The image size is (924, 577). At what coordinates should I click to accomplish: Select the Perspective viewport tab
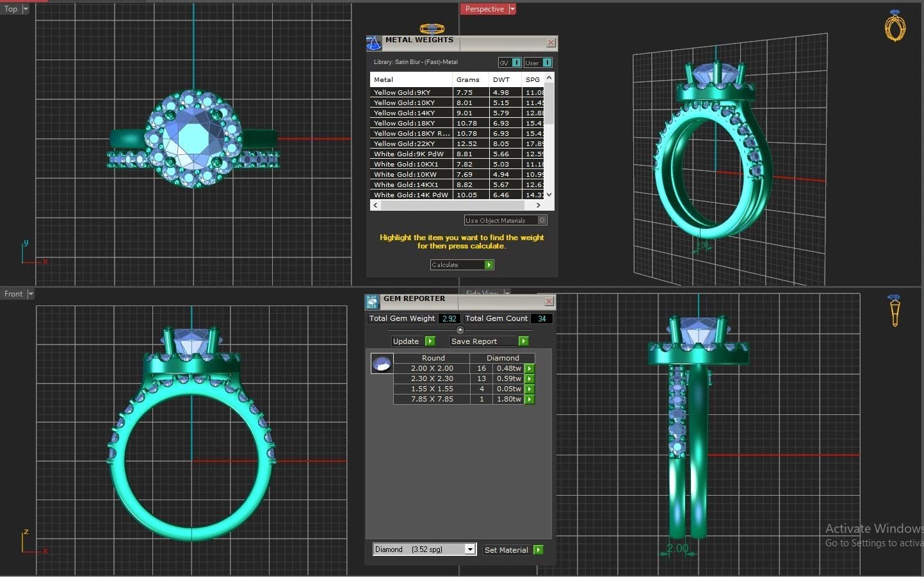coord(484,9)
